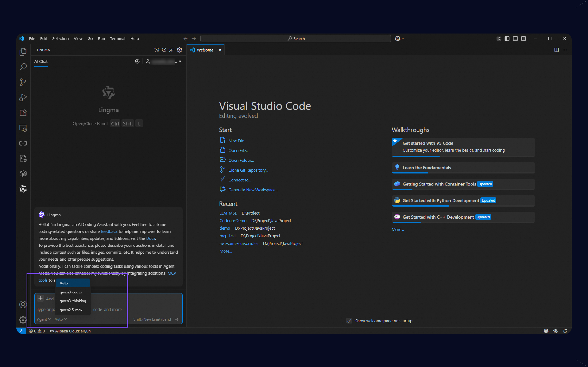Click More under Recent list

pos(225,251)
